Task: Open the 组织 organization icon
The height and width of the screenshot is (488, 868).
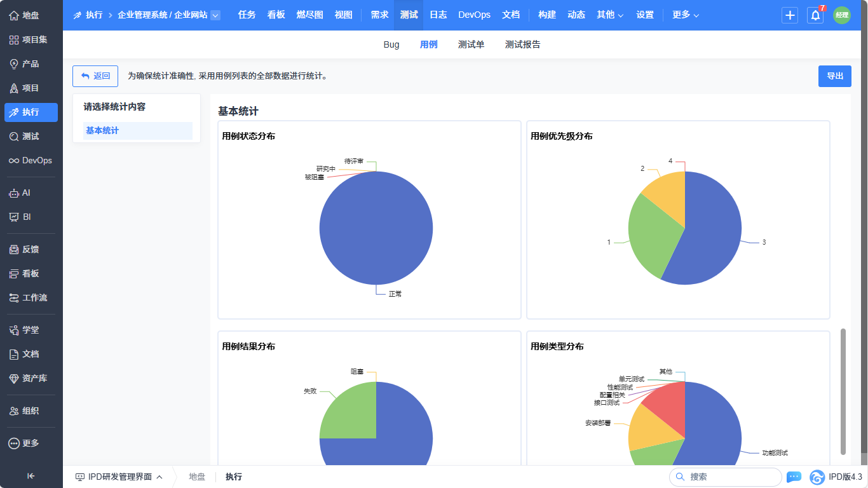Action: tap(14, 410)
